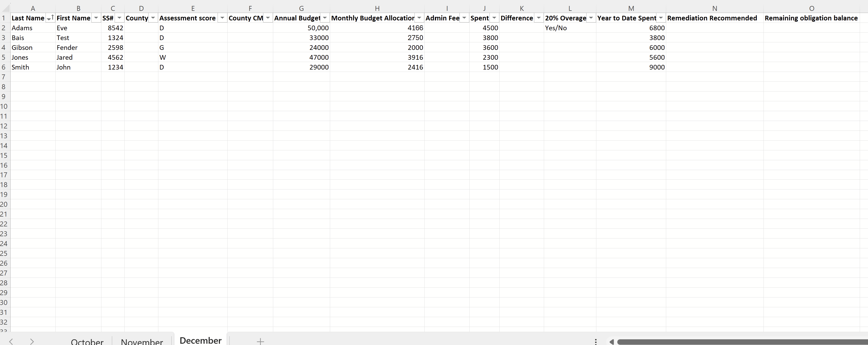Select the annual budget cell 50,000
Image resolution: width=868 pixels, height=345 pixels.
(x=301, y=28)
